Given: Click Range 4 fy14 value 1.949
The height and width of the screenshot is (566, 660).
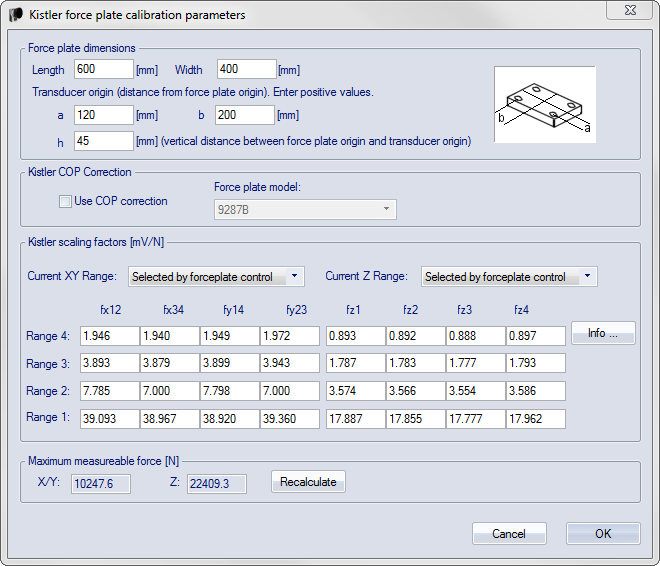Looking at the screenshot, I should (230, 336).
